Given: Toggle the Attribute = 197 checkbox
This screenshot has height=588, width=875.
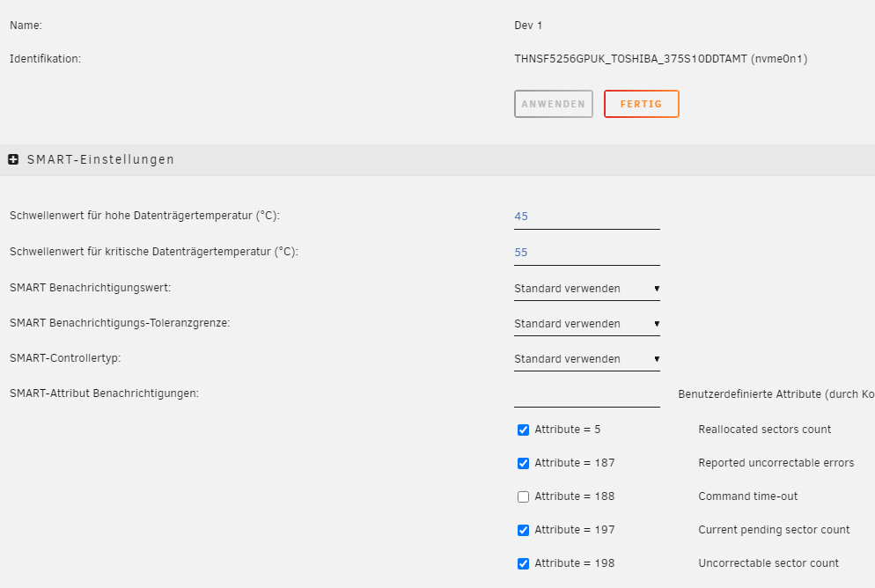Looking at the screenshot, I should click(x=523, y=530).
